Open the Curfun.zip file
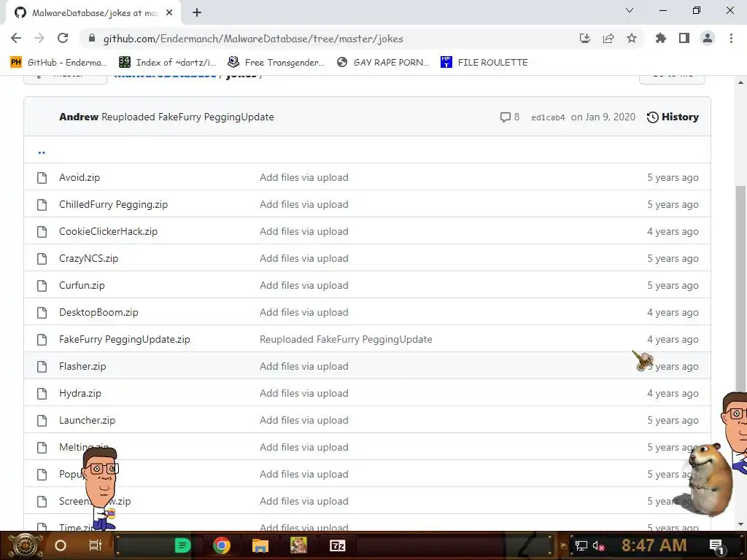Screen dimensions: 747x560 [x=82, y=285]
